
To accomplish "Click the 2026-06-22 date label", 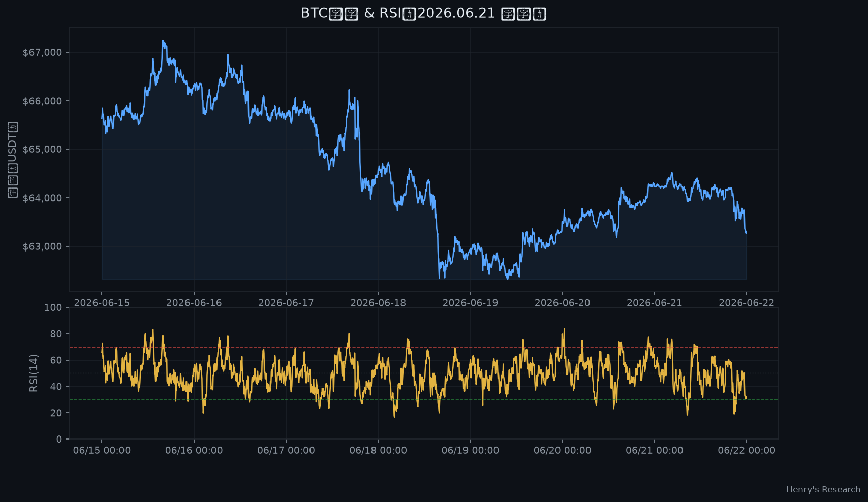I will 747,303.
